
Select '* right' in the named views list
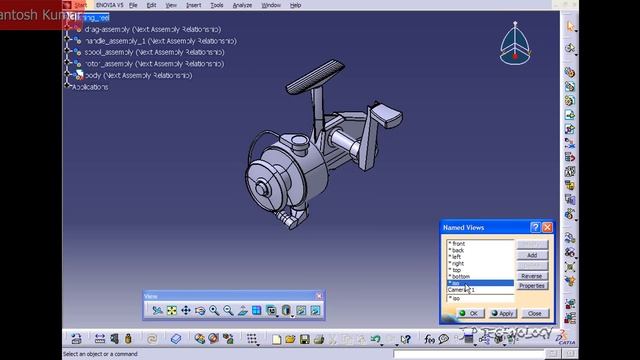(480, 263)
